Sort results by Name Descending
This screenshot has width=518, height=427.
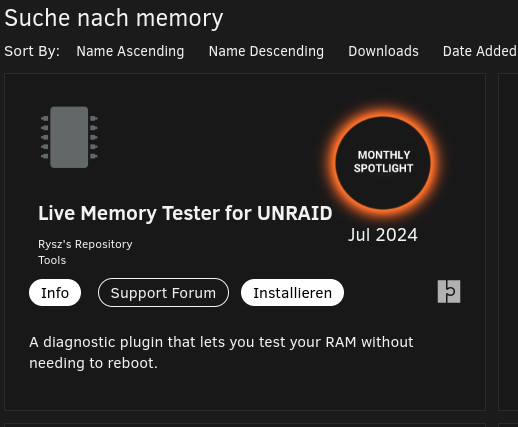pos(266,51)
